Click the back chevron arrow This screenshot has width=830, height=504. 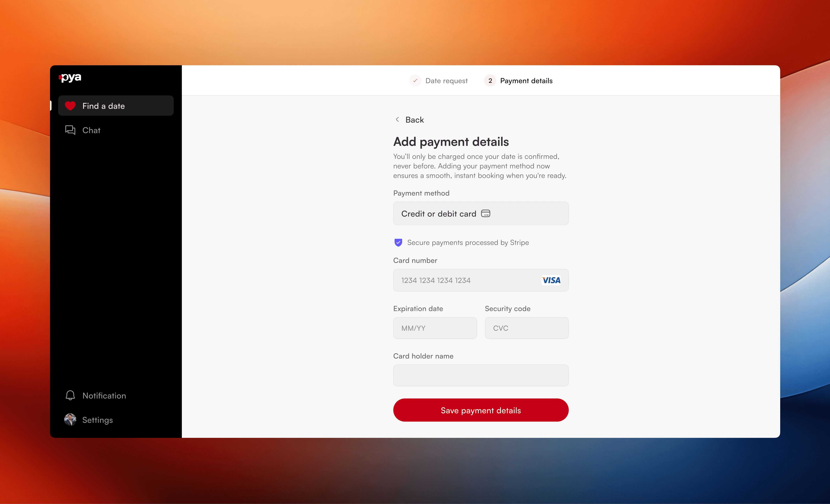398,119
